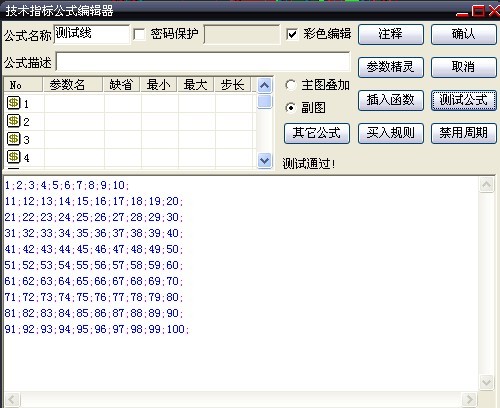Click the parameter row 1 dollar icon

pyautogui.click(x=14, y=103)
